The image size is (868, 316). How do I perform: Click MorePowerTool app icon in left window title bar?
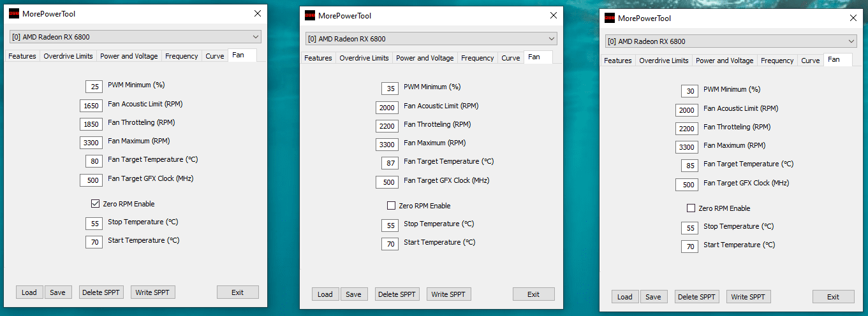tap(13, 13)
